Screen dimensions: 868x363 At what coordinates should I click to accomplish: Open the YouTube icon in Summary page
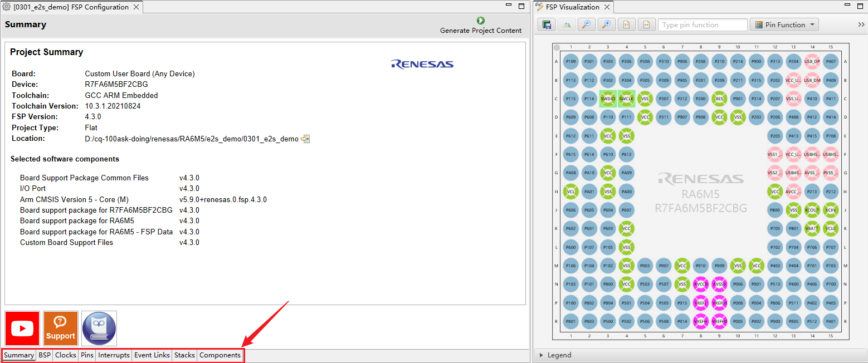tap(22, 328)
